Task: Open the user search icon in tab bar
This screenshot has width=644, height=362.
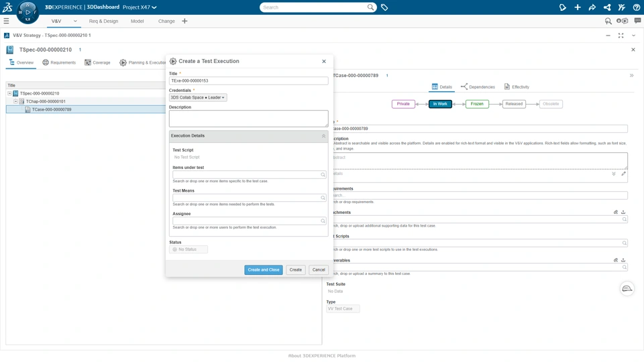Action: tap(608, 21)
